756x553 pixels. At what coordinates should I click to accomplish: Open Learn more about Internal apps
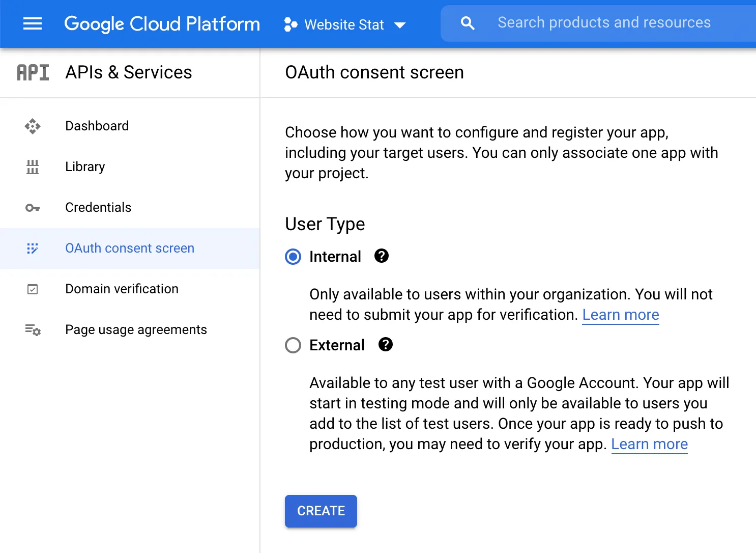620,315
